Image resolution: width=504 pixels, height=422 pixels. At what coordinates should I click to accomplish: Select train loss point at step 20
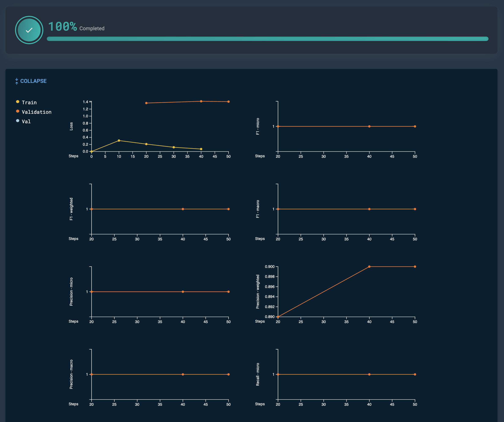tap(146, 144)
